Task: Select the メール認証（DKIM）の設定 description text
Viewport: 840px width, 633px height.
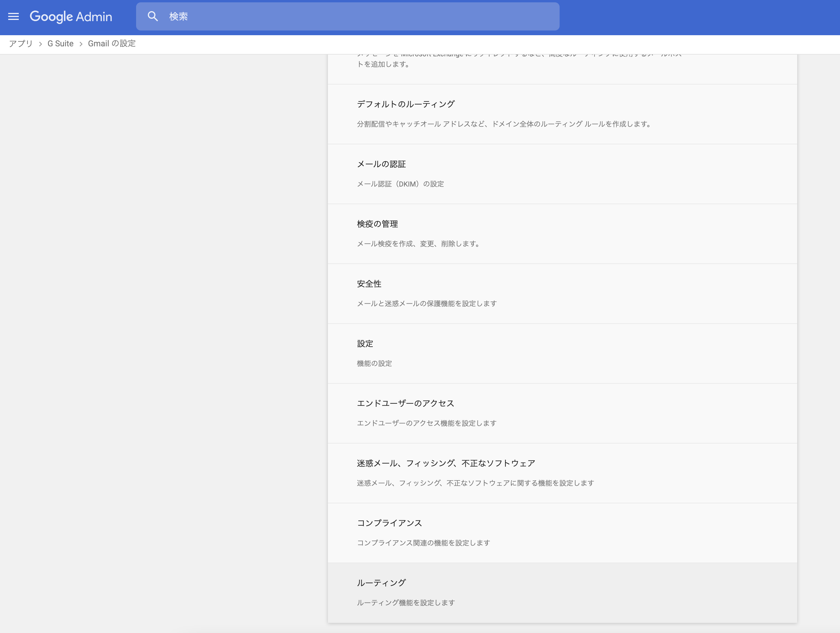Action: click(400, 184)
